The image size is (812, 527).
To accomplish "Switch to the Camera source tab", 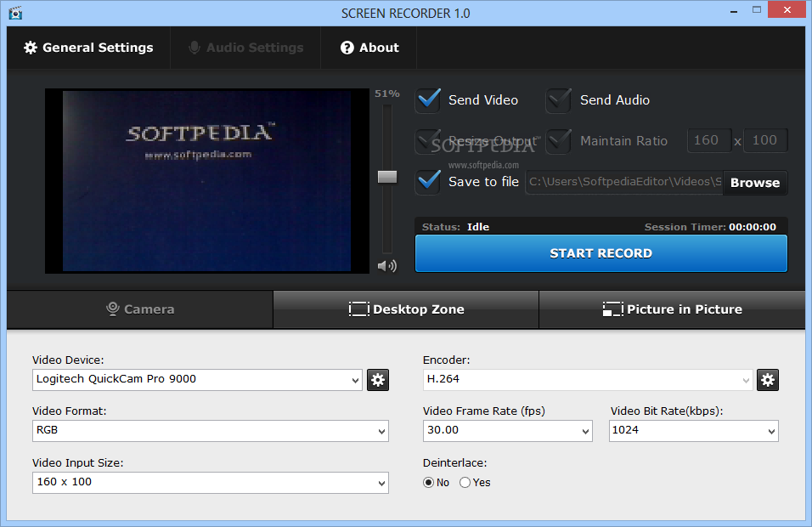I will 140,309.
